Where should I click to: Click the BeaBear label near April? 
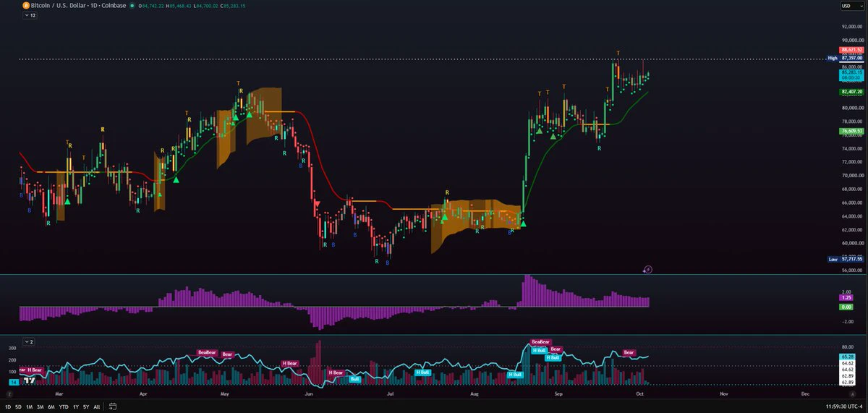pos(206,352)
